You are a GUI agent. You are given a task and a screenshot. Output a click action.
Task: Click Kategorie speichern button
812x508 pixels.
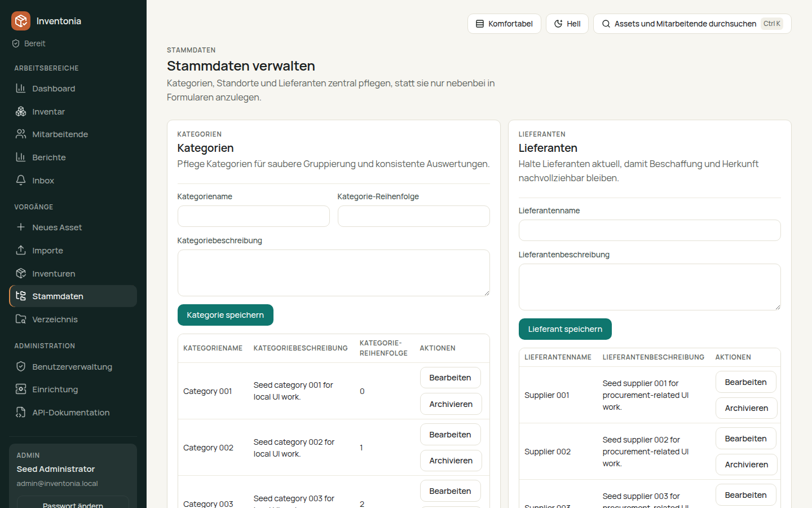[x=226, y=315]
